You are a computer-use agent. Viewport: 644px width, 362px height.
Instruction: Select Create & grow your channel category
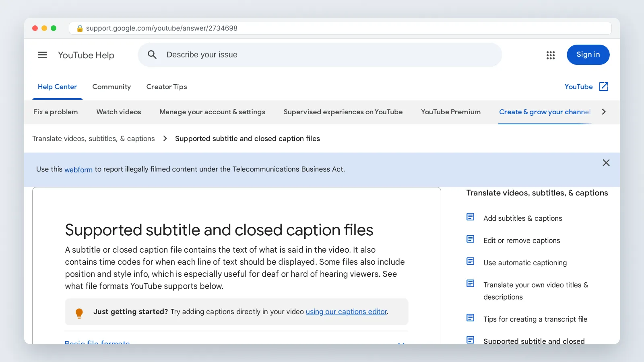click(545, 112)
